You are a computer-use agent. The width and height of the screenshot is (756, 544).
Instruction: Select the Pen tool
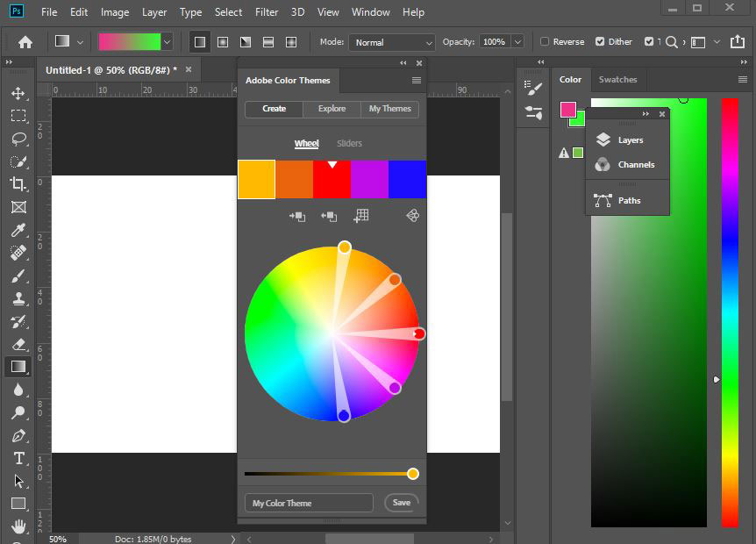18,435
